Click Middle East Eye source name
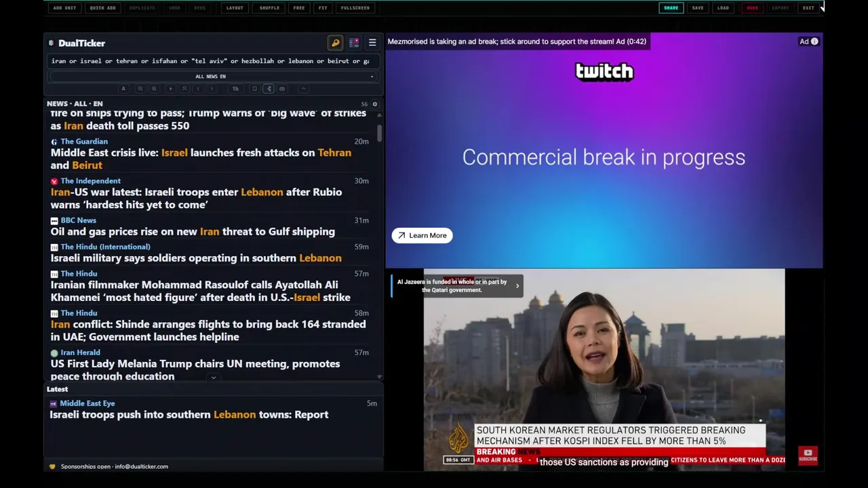 [87, 403]
